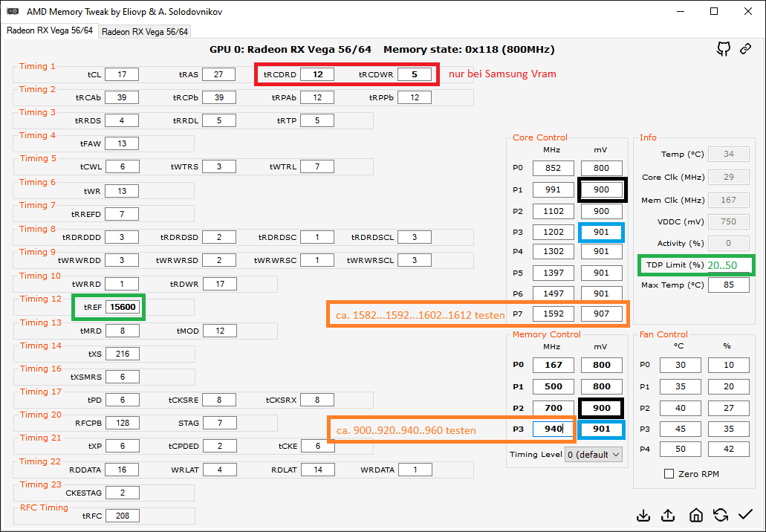Click the tWTRL value field
This screenshot has width=766, height=532.
317,166
